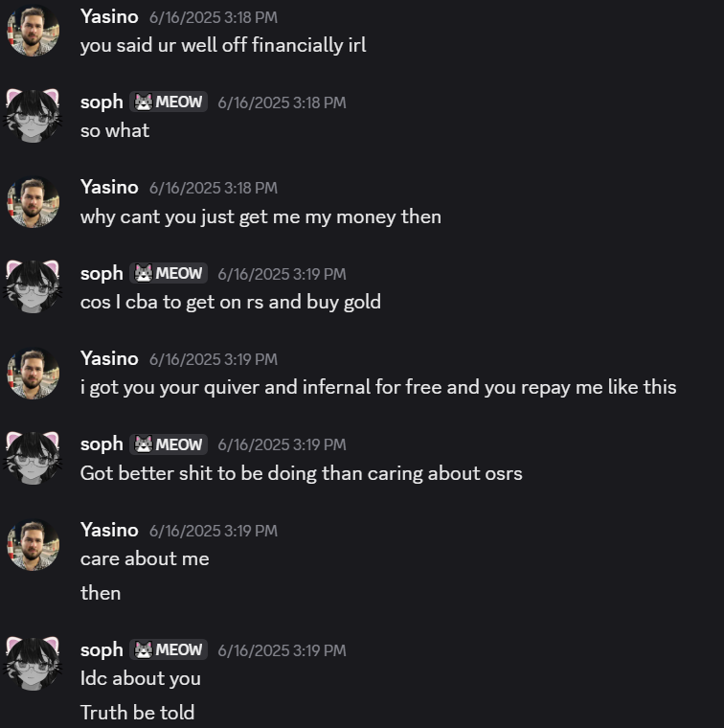Click soph's avatar beside "Got better shit" message
Screen dimensions: 724x728
click(x=34, y=459)
